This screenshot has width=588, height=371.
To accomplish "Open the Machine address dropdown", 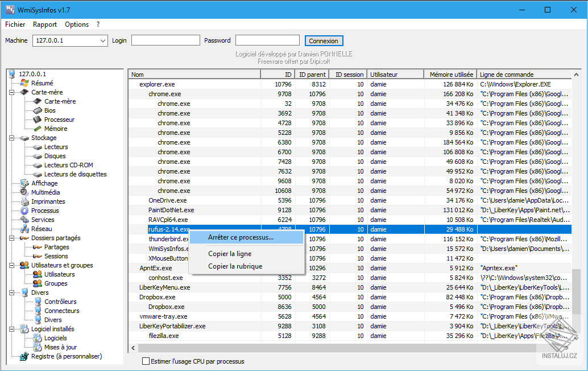I will coord(103,40).
